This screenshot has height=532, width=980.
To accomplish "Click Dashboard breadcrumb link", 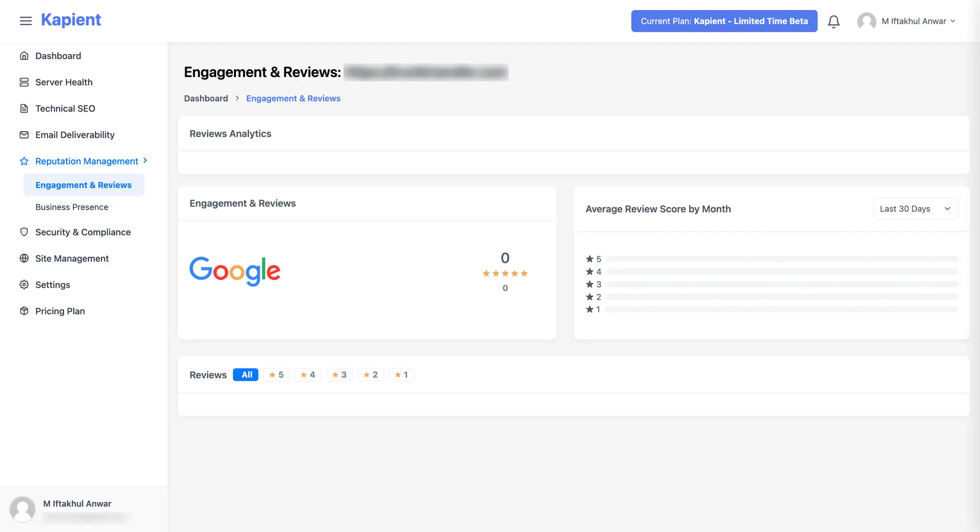I will pos(206,99).
